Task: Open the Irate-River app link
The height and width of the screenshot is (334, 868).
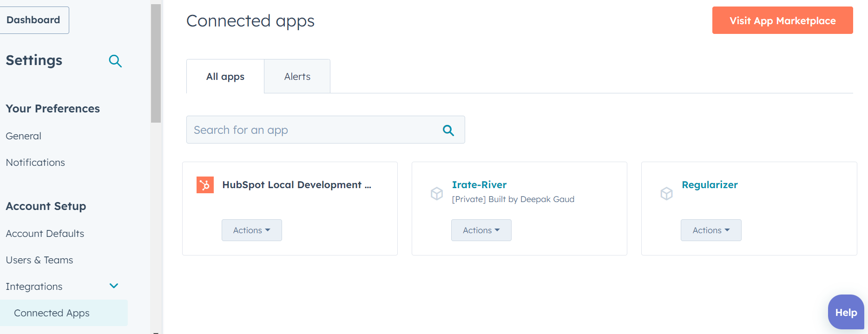Action: point(480,185)
